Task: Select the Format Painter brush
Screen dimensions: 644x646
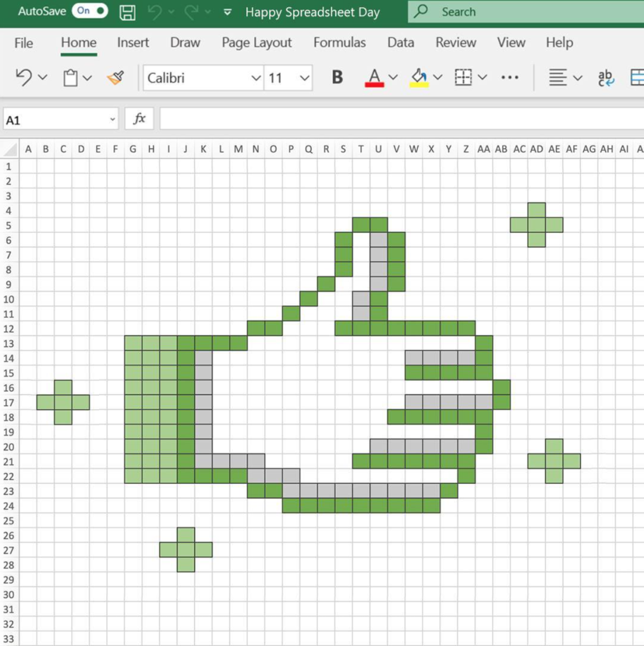Action: pyautogui.click(x=116, y=77)
